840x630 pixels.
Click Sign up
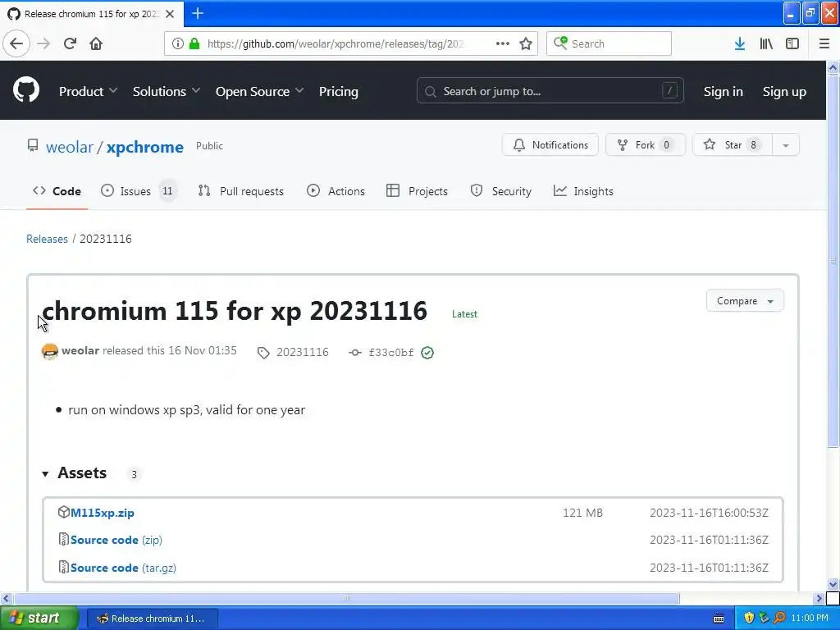tap(784, 92)
